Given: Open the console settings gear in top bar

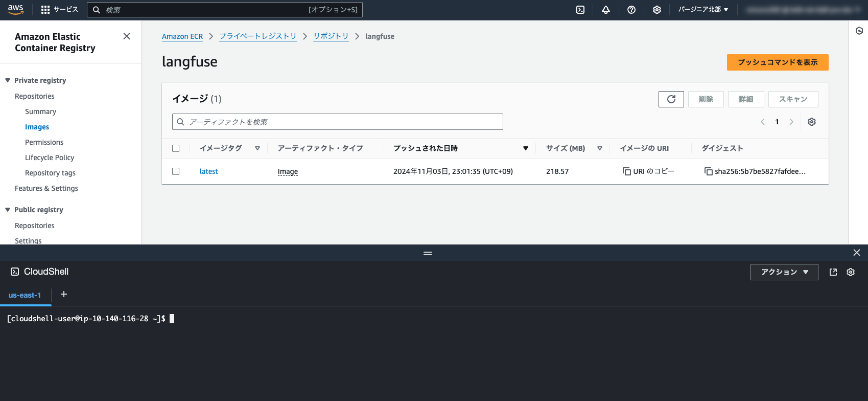Looking at the screenshot, I should pyautogui.click(x=657, y=10).
